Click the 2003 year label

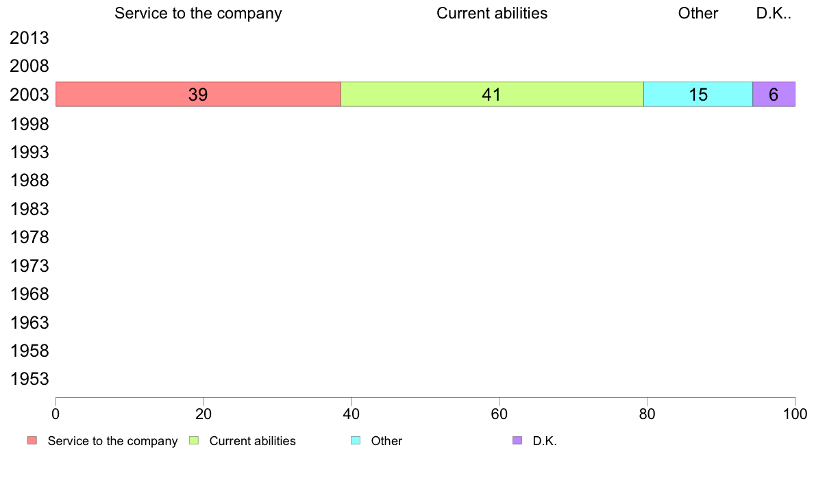(x=29, y=95)
